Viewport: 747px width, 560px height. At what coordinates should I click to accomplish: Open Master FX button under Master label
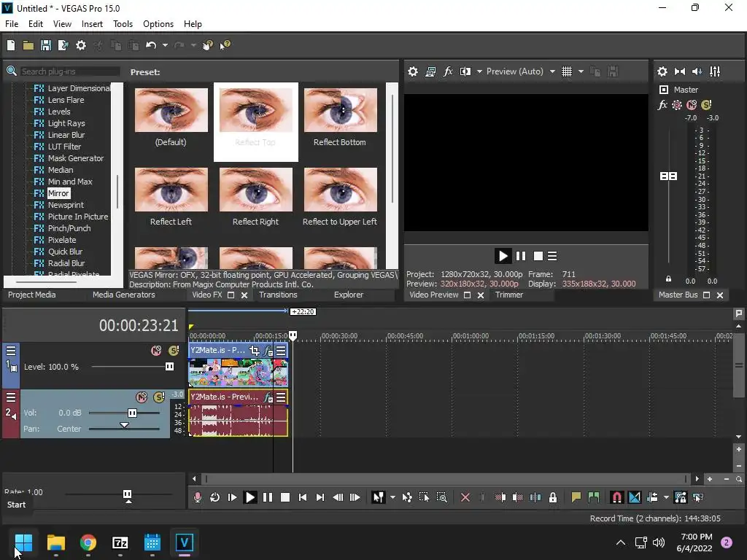click(662, 105)
